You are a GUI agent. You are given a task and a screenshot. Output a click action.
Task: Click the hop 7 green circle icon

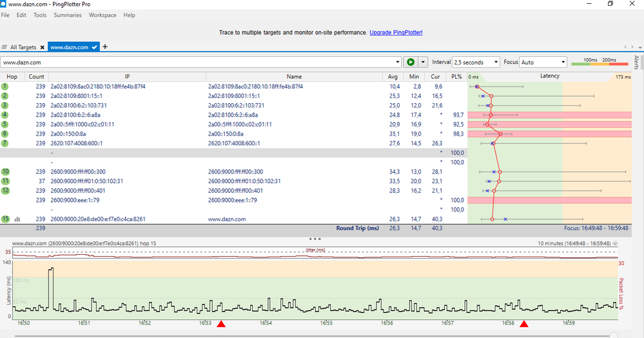pos(5,143)
